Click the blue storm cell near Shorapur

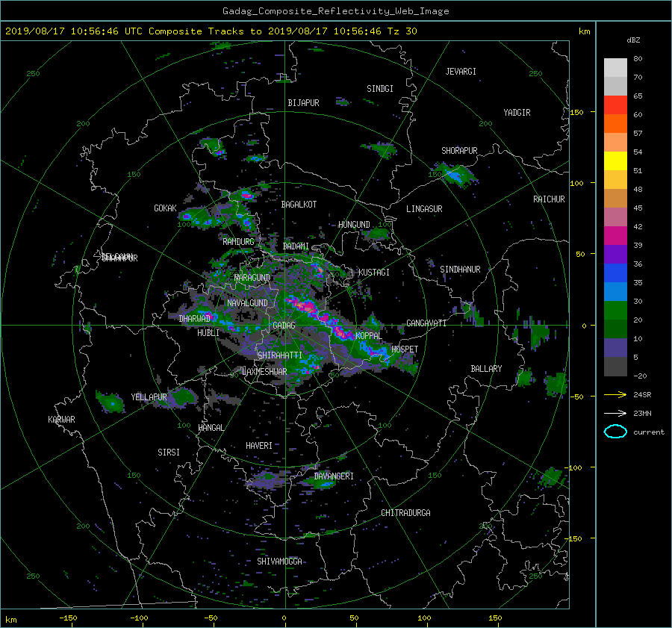454,175
